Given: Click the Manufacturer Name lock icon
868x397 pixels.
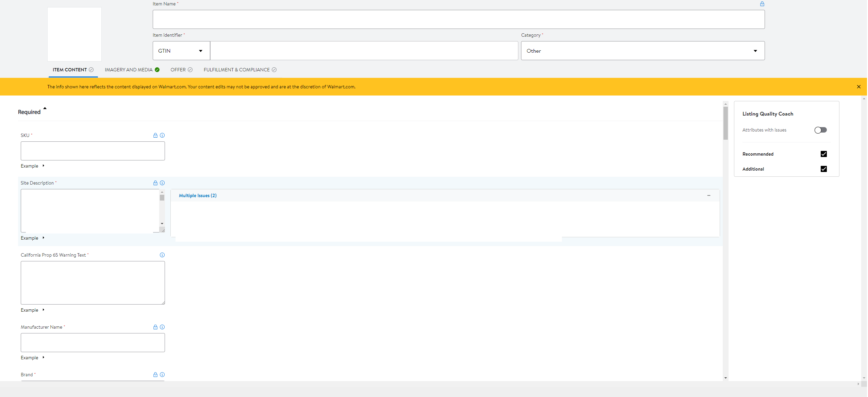Looking at the screenshot, I should tap(155, 327).
